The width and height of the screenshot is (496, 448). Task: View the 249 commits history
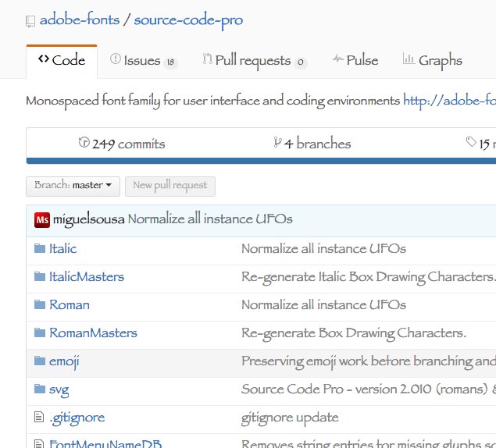(122, 144)
